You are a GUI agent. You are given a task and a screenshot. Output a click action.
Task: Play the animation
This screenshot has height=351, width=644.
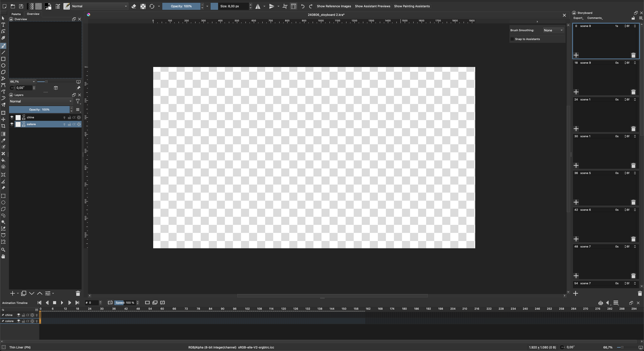[x=62, y=303]
